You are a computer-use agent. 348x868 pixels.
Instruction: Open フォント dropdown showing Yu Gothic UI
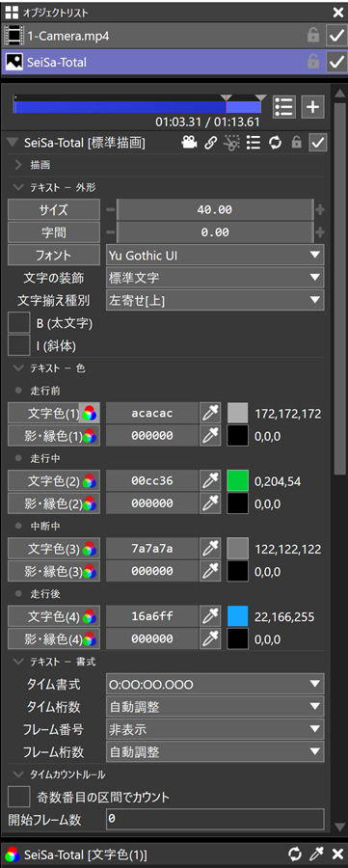[x=215, y=256]
